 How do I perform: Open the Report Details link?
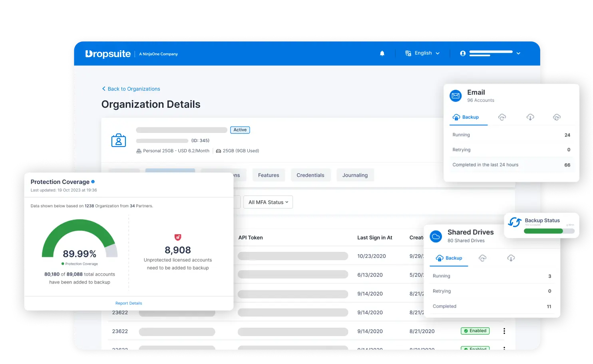(x=129, y=303)
